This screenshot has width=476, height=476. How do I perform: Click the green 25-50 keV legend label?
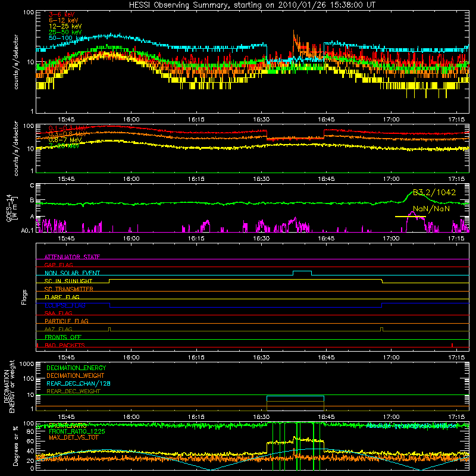pyautogui.click(x=65, y=32)
